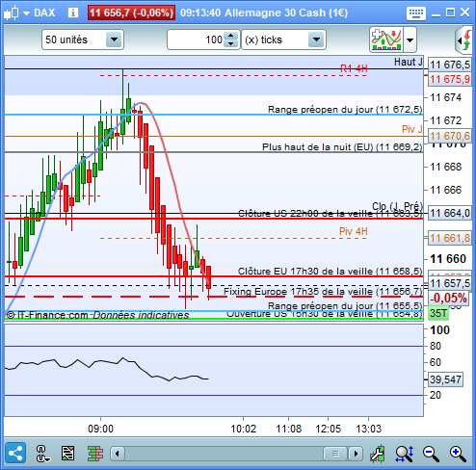Click the 12:05 time axis label
Screen dimensions: 476x470
pyautogui.click(x=328, y=429)
